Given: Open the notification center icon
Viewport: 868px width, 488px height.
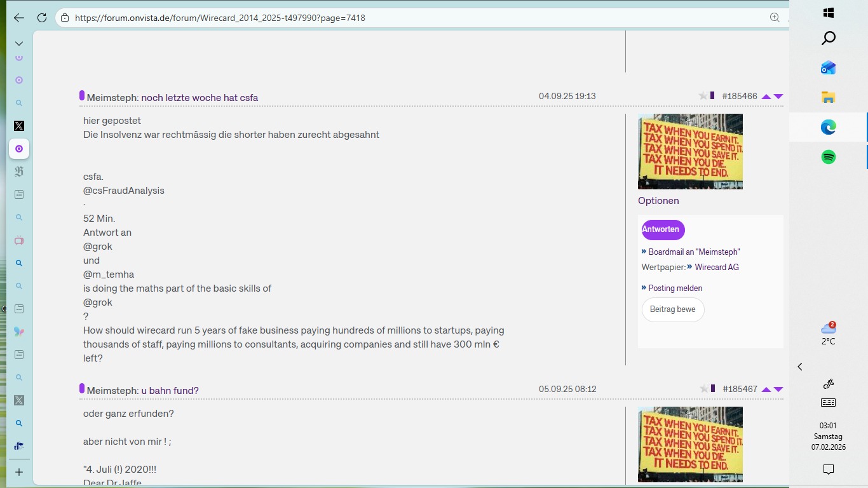Looking at the screenshot, I should [828, 470].
